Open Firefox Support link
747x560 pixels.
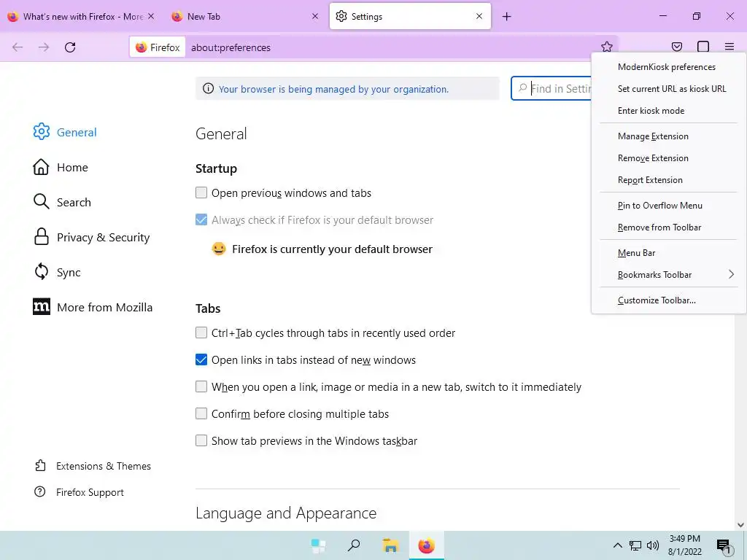pyautogui.click(x=79, y=492)
